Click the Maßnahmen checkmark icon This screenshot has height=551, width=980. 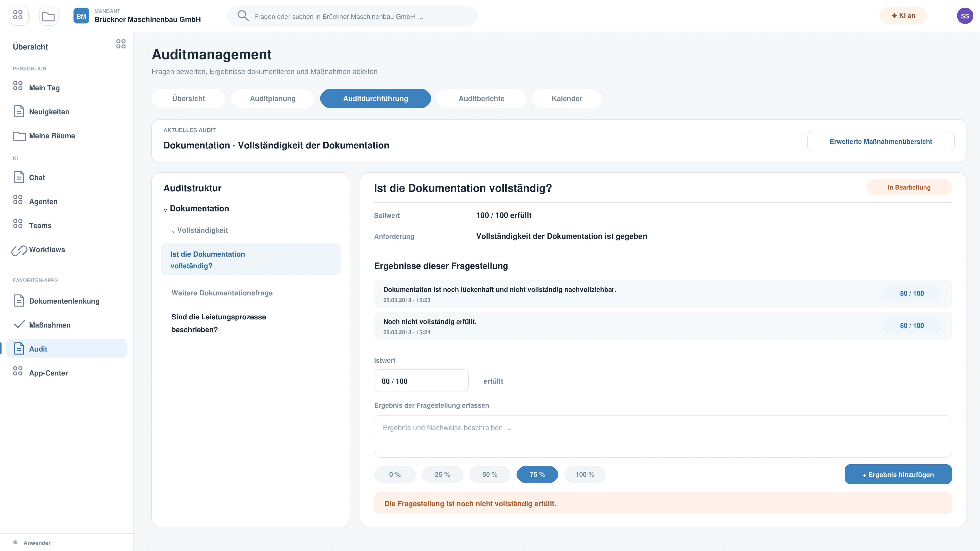point(19,324)
